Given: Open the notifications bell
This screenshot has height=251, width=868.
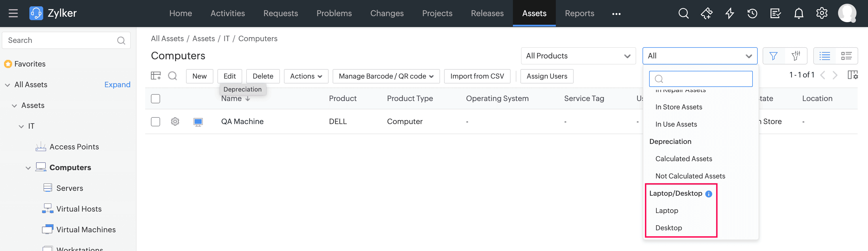Looking at the screenshot, I should 799,14.
